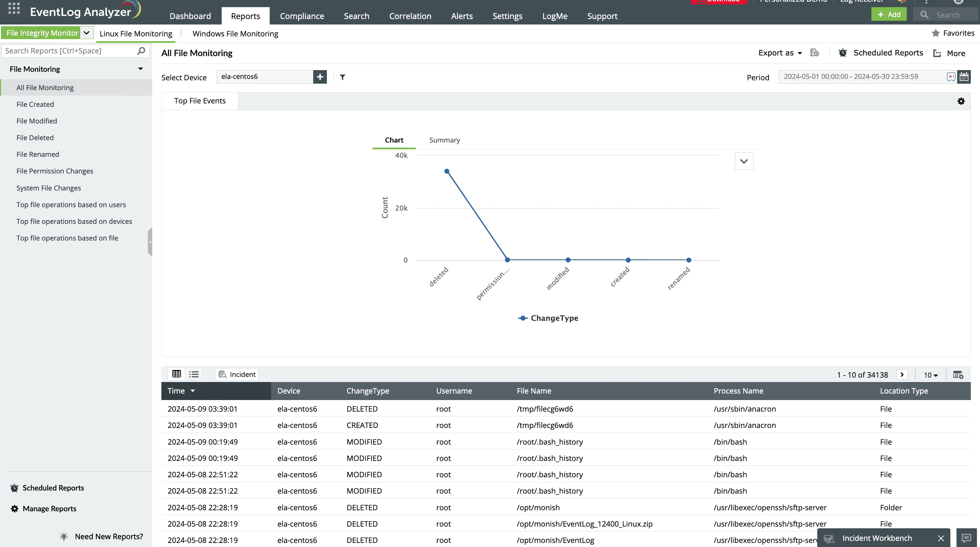
Task: Click the Add device plus button
Action: (x=320, y=76)
